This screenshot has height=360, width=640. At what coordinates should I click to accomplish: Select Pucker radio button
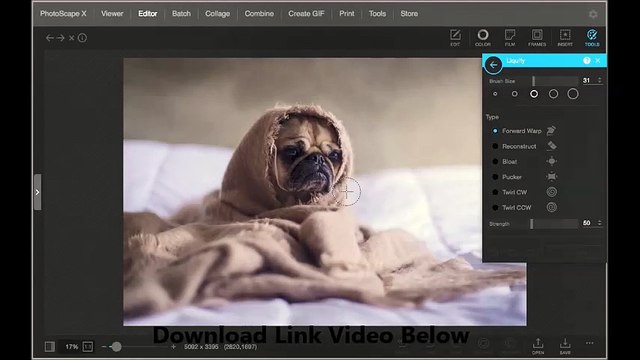pos(495,177)
